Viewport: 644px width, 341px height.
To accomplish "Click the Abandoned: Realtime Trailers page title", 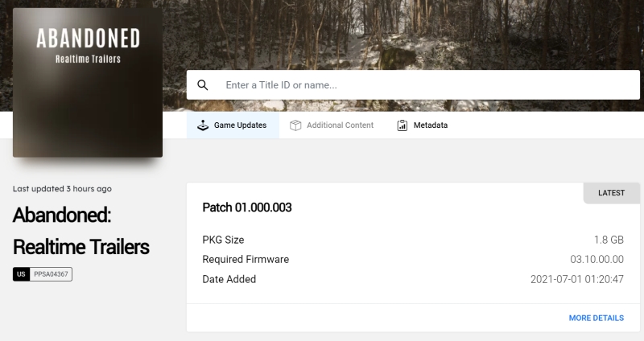I will pos(80,231).
